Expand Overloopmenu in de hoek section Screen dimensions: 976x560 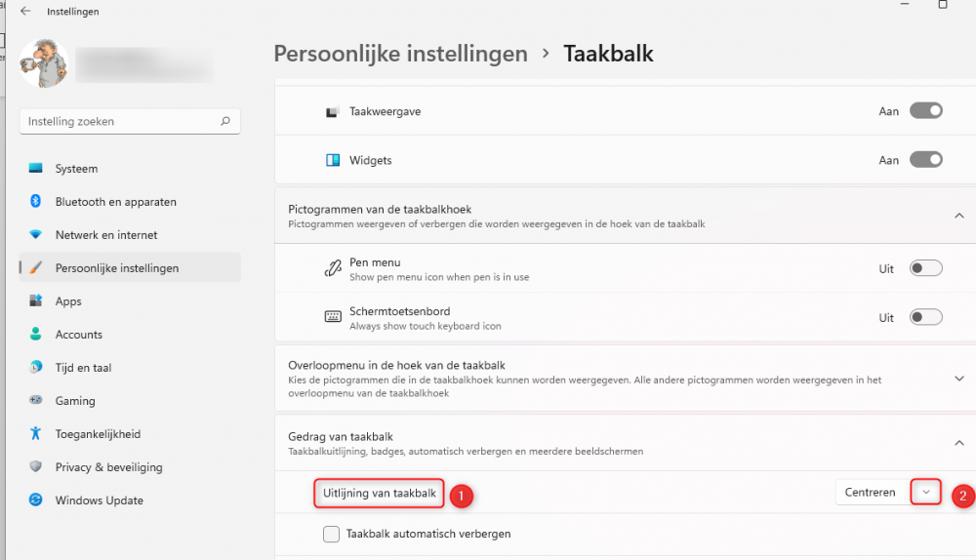point(959,379)
